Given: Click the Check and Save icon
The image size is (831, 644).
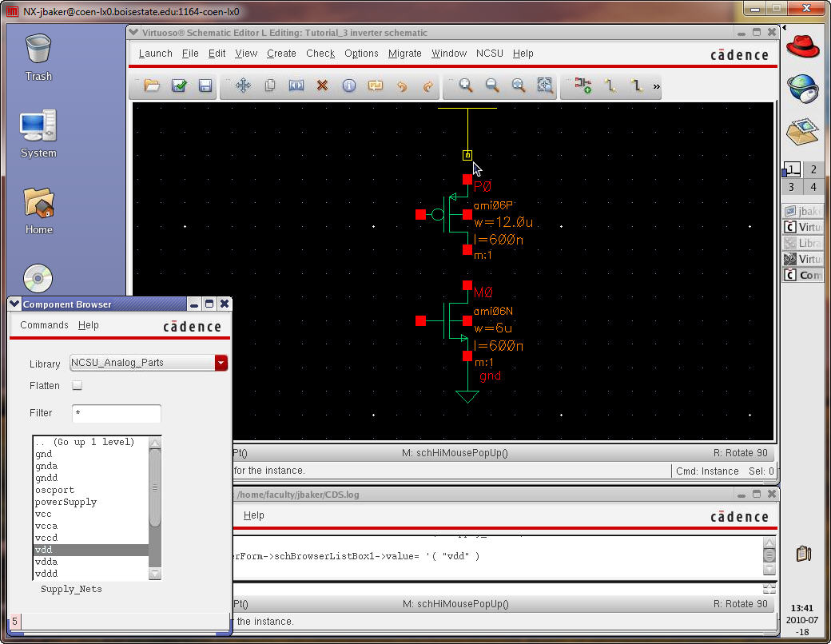Looking at the screenshot, I should click(179, 85).
